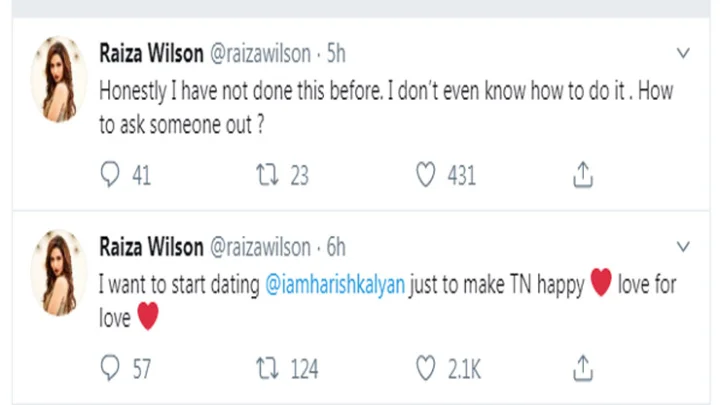Open the @raizawilson handle on second tweet
Viewport: 720px width, 405px height.
coord(258,246)
